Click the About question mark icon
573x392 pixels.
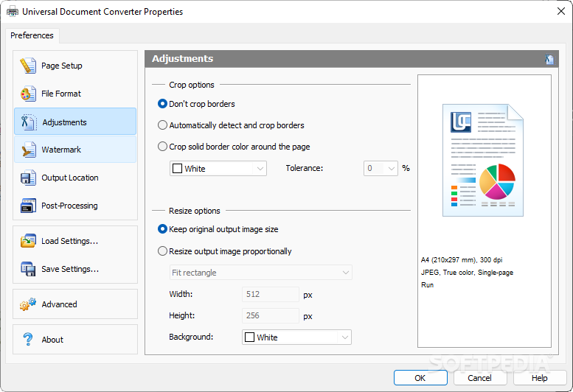[x=28, y=340]
